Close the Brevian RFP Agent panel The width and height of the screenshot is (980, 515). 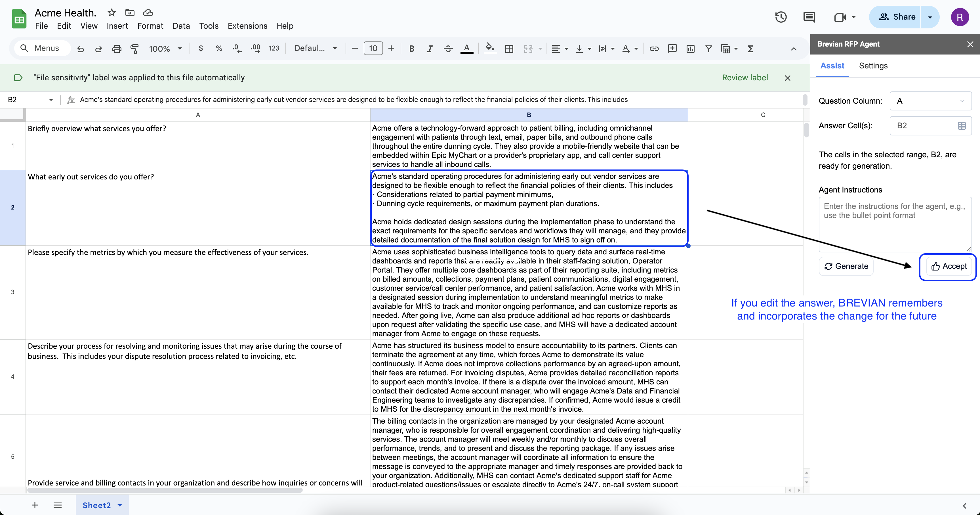970,44
